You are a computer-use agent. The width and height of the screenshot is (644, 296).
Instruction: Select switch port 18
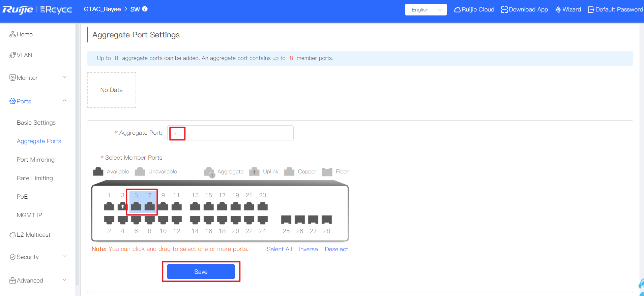(x=222, y=220)
